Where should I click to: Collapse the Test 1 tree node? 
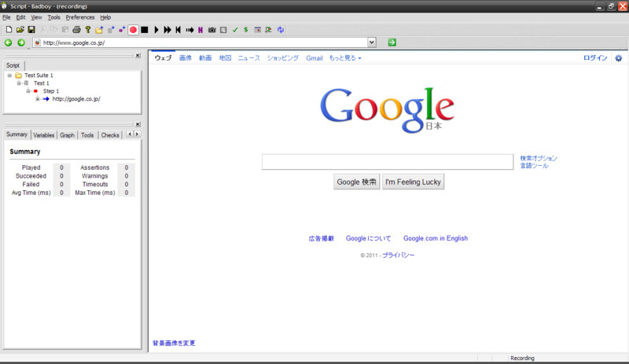pos(18,83)
